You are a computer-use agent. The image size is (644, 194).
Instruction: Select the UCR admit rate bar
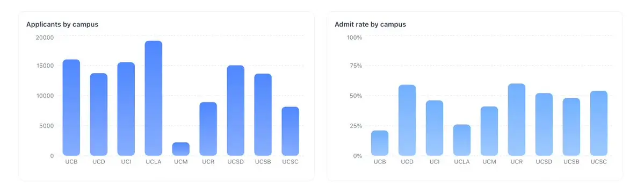click(517, 120)
